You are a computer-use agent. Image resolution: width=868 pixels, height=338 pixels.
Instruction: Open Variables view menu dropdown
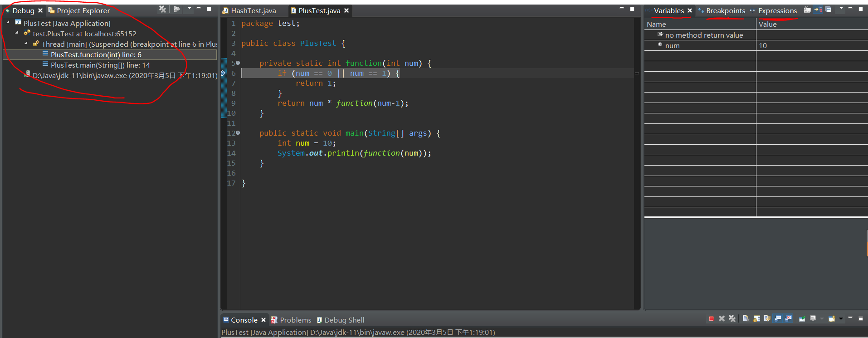click(841, 9)
